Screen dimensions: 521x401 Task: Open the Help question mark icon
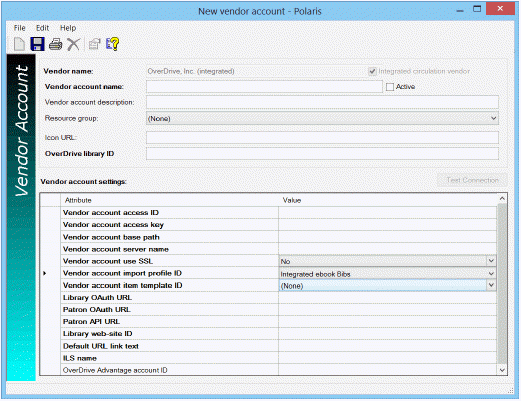[x=112, y=44]
